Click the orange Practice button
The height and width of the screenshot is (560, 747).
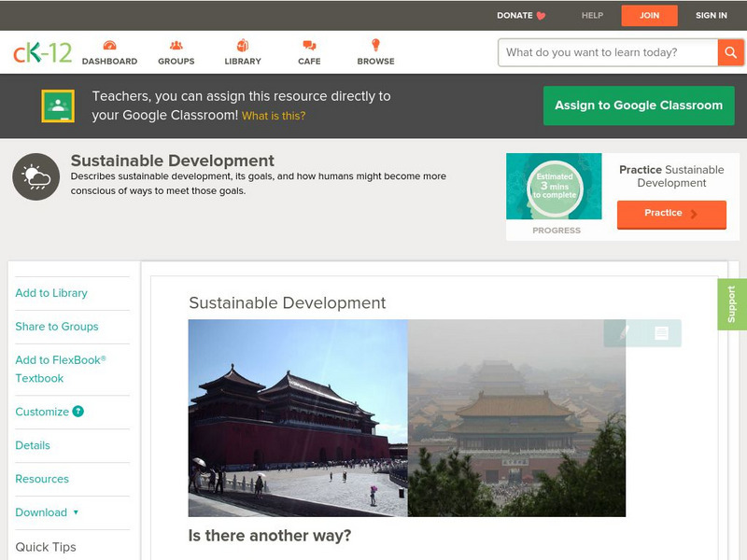[670, 214]
